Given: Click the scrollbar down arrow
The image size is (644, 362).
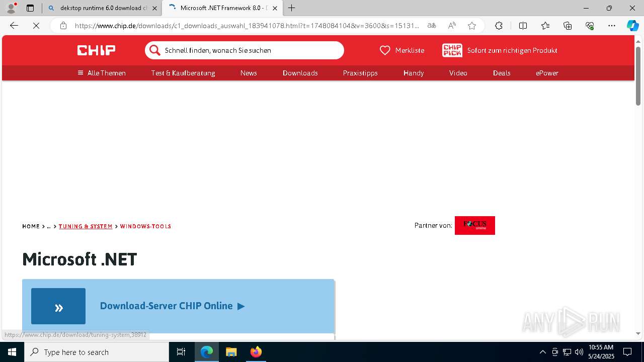Looking at the screenshot, I should click(x=638, y=333).
